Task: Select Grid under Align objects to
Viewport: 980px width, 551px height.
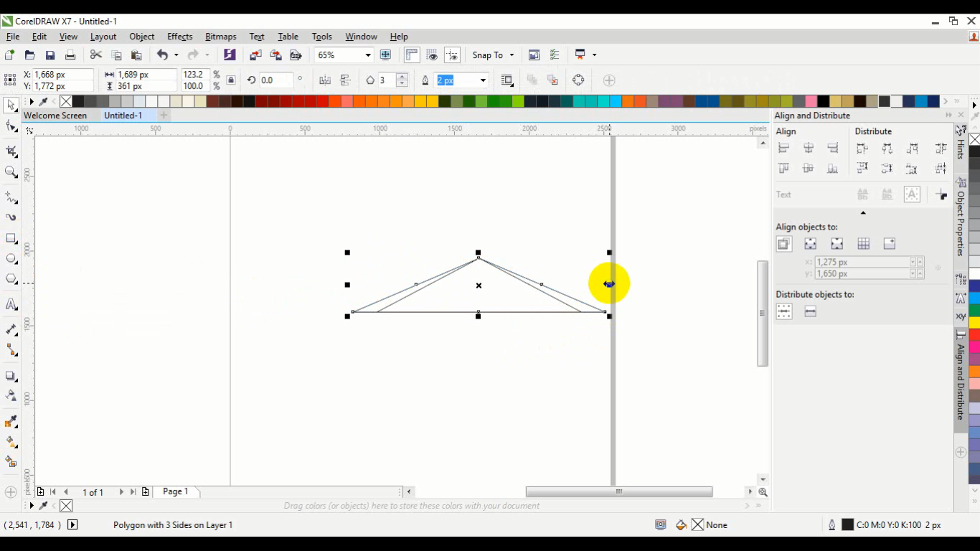Action: click(x=863, y=244)
